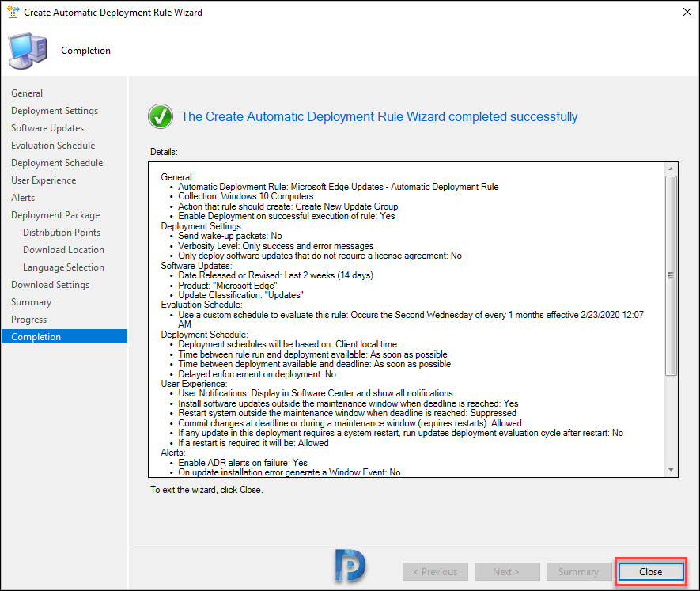Click 'To exit the wizard, click Close' text

click(206, 490)
